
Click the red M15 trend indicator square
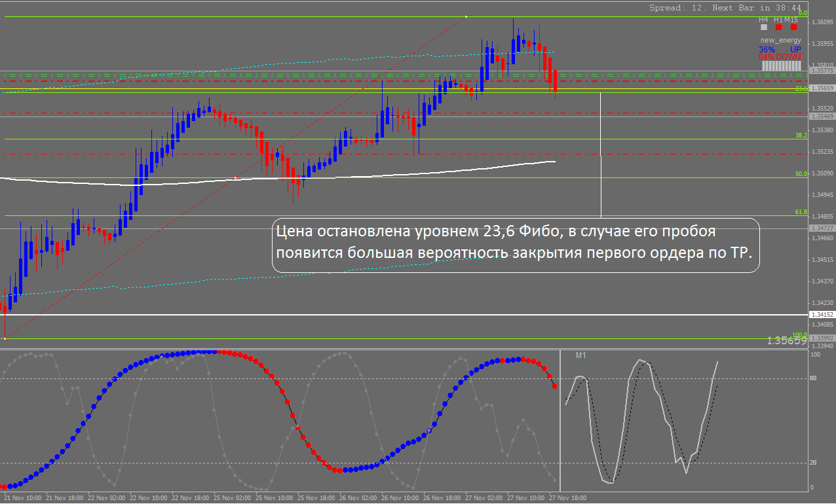pyautogui.click(x=793, y=27)
